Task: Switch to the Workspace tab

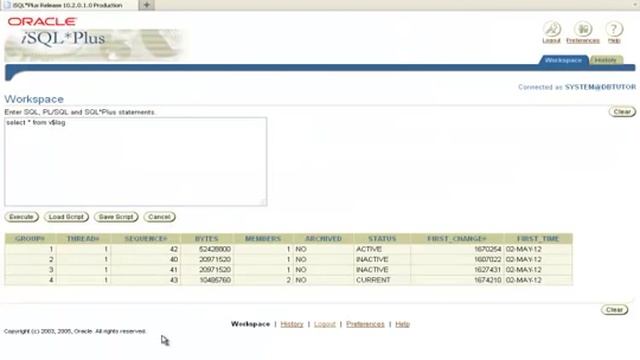Action: coord(563,60)
